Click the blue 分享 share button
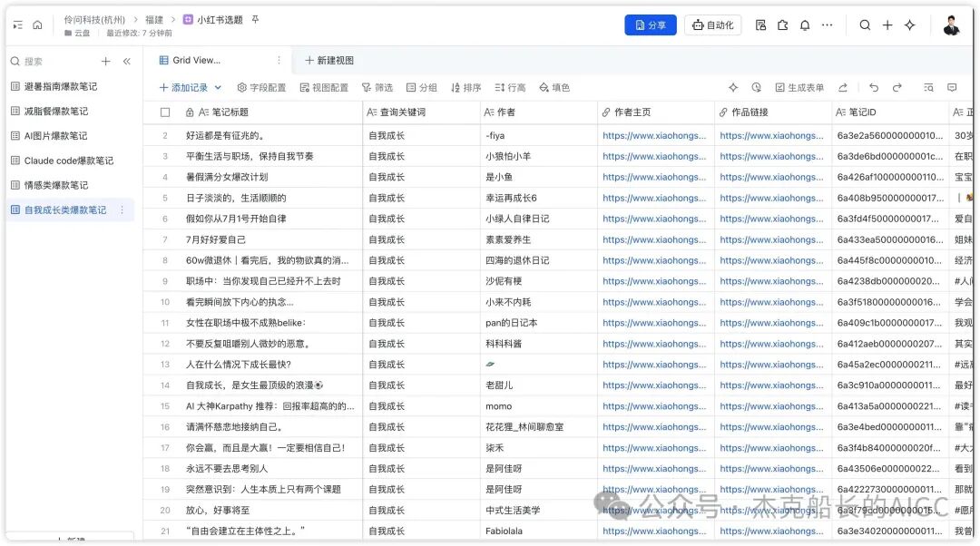Viewport: 980px width, 546px height. [x=650, y=25]
